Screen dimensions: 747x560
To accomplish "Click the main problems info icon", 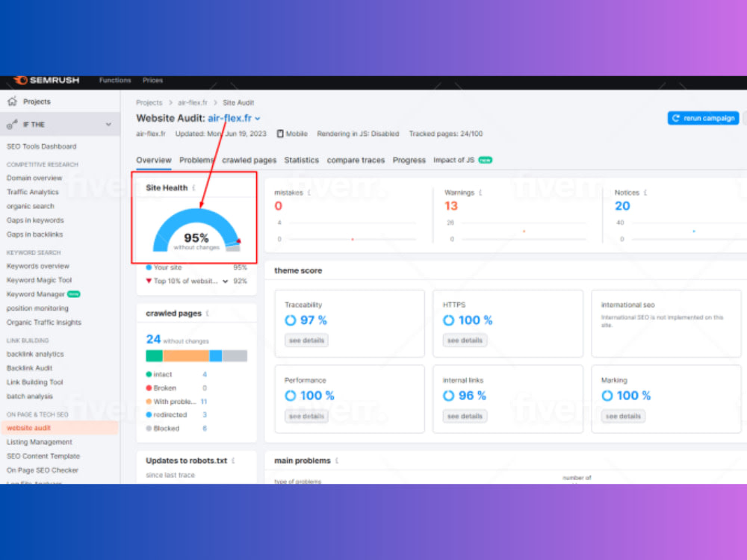I will (336, 461).
